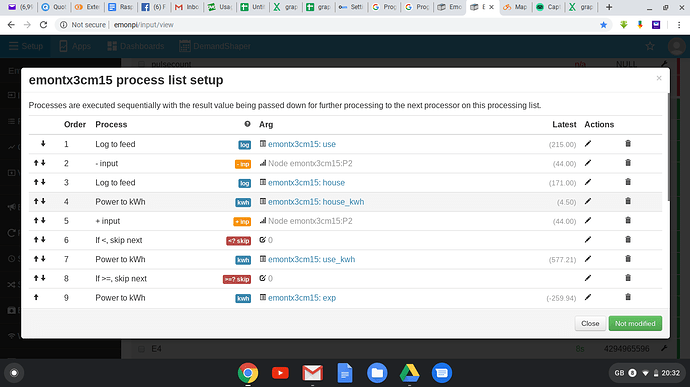The image size is (690, 387).
Task: Open the Apps menu
Action: (x=75, y=46)
